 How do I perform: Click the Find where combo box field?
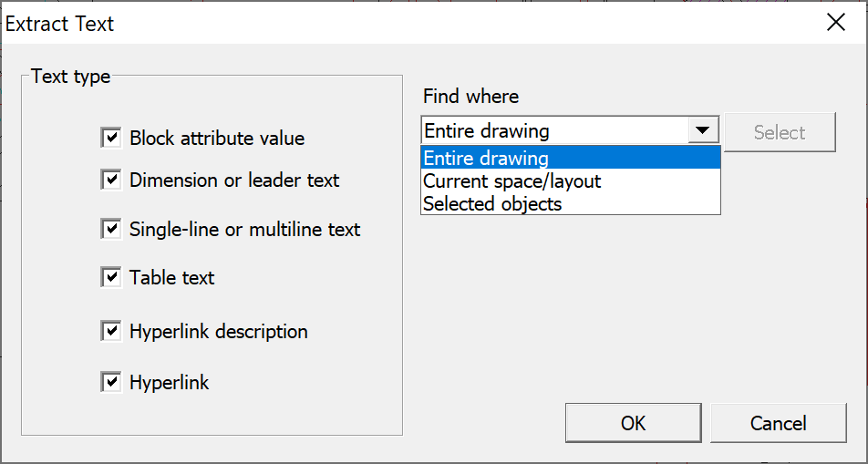click(556, 131)
